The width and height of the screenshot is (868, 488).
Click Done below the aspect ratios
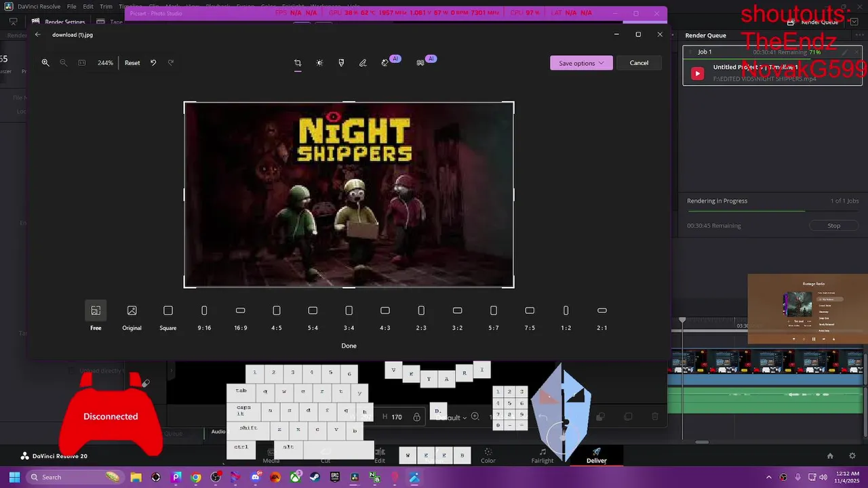[x=349, y=346]
